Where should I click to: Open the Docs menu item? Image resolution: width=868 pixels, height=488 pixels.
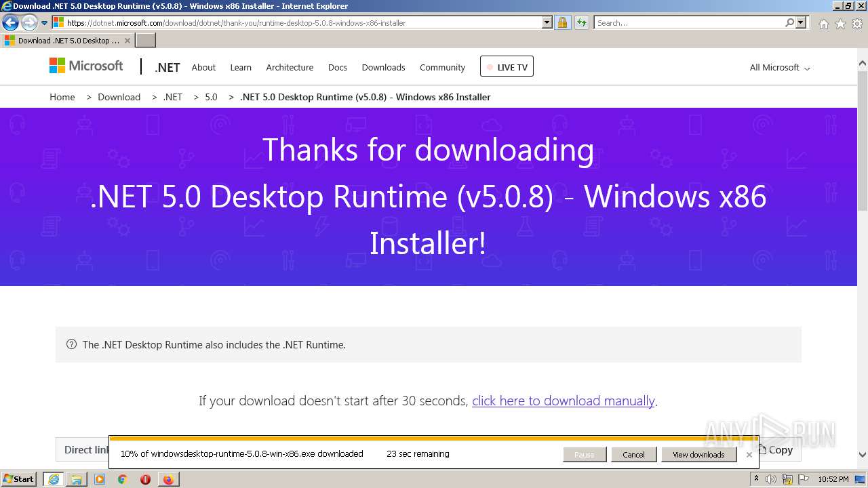(338, 67)
